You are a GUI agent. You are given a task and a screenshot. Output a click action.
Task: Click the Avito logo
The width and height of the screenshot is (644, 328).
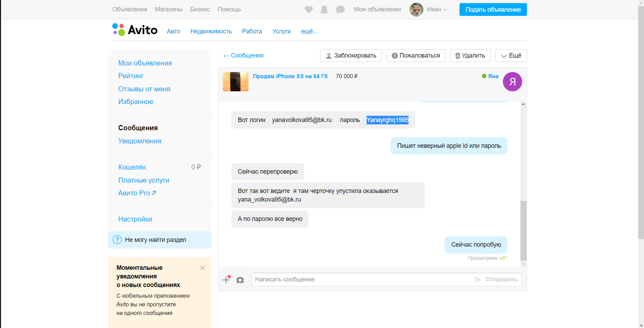135,30
